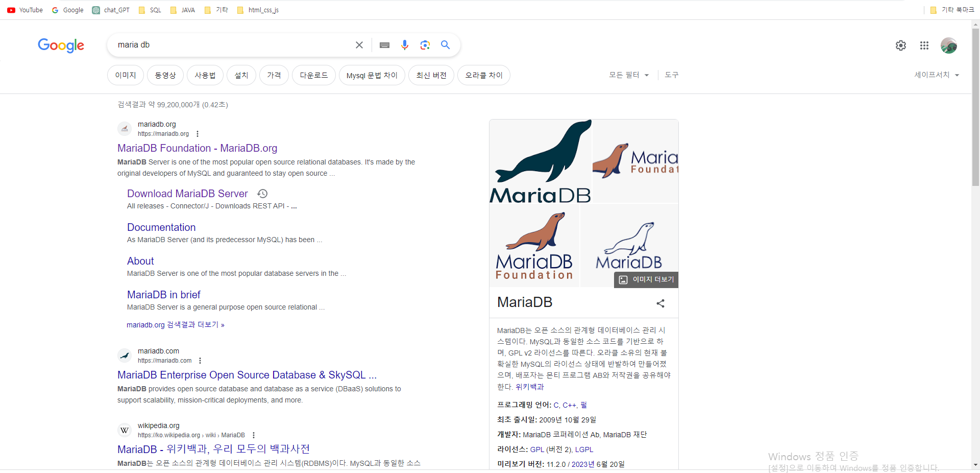
Task: Open more options for mariadb.com result
Action: coord(200,361)
